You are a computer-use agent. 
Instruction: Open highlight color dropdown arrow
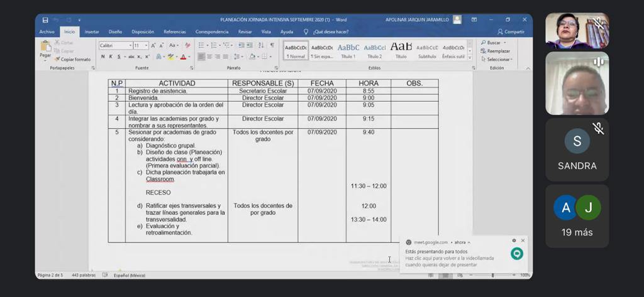tap(176, 57)
